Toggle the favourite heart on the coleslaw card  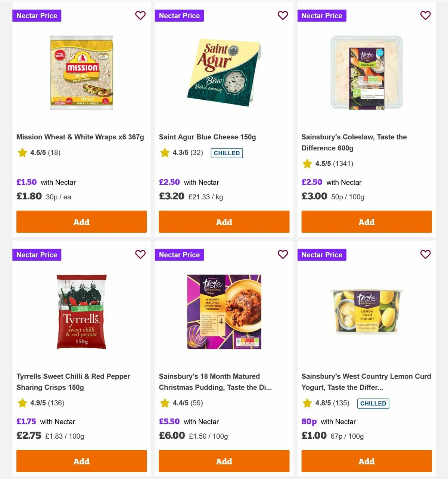point(426,15)
